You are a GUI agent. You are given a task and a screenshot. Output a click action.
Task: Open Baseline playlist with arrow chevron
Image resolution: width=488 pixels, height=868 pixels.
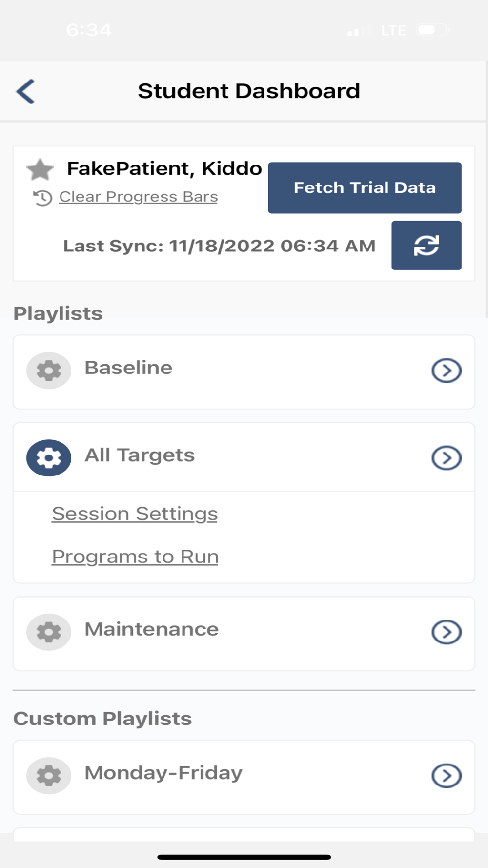446,371
